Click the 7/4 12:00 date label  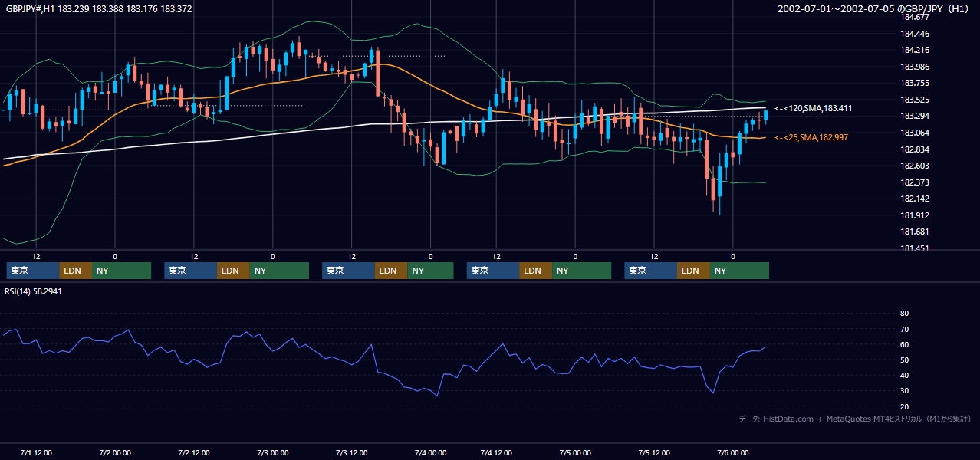click(497, 452)
